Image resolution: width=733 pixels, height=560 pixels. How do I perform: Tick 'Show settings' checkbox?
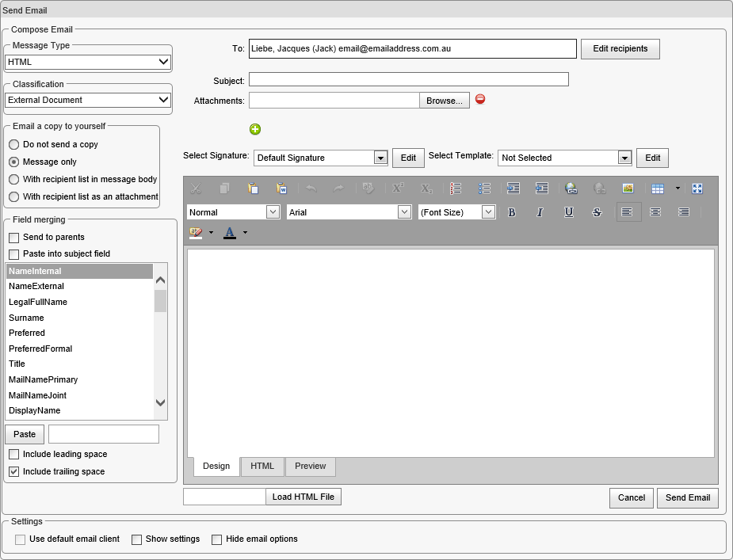(136, 539)
